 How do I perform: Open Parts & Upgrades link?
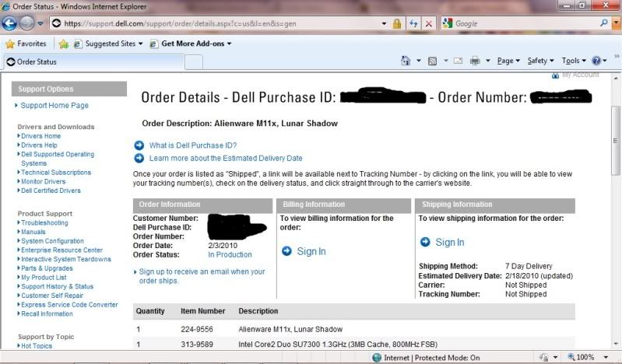47,268
